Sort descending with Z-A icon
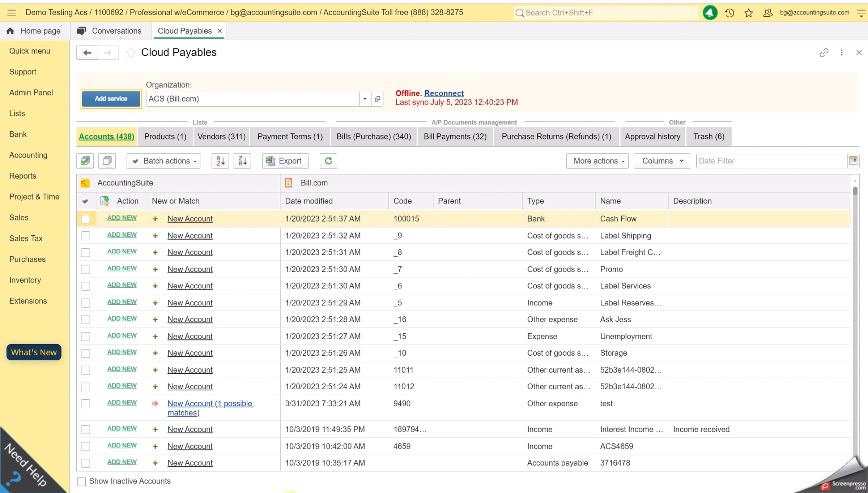The height and width of the screenshot is (493, 868). coord(242,161)
